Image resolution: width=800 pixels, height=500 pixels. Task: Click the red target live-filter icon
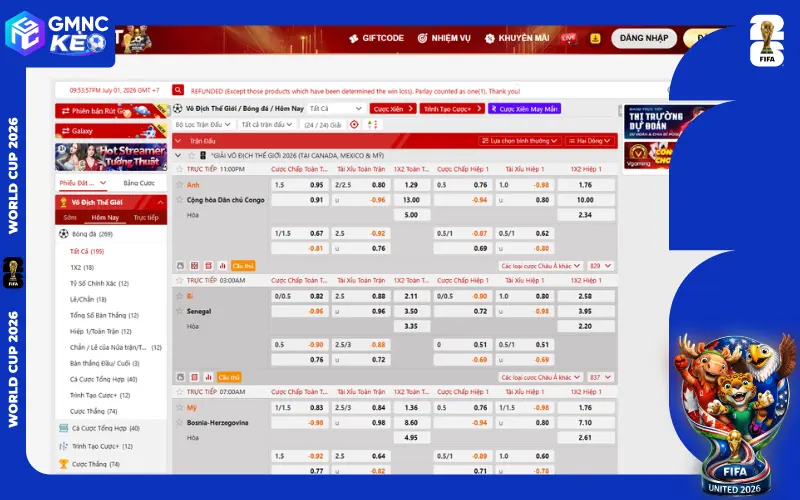354,124
